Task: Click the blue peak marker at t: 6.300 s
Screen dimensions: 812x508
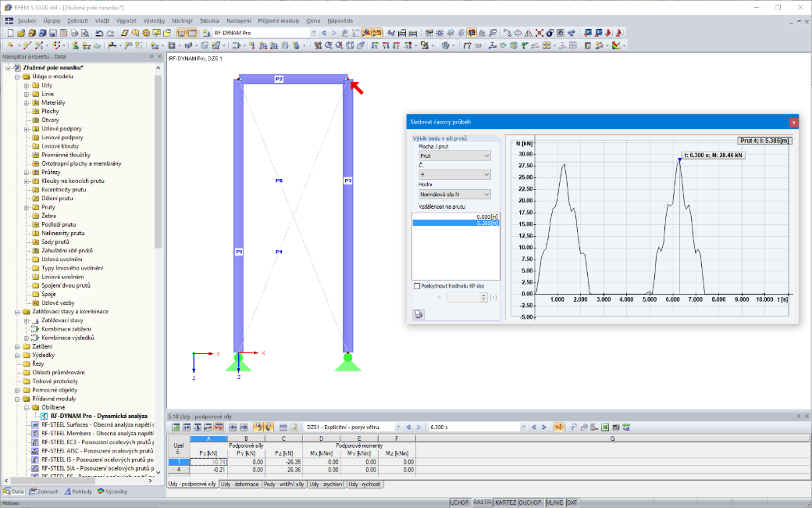Action: coord(679,159)
